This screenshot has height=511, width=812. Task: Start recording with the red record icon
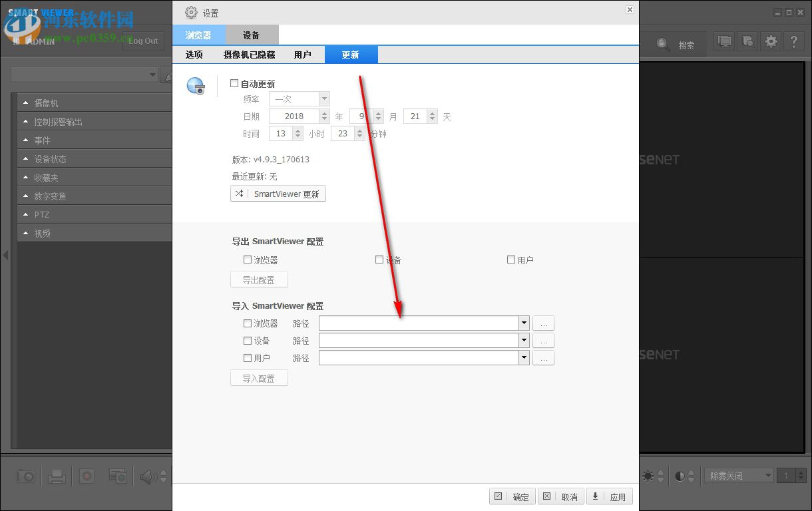click(x=87, y=476)
